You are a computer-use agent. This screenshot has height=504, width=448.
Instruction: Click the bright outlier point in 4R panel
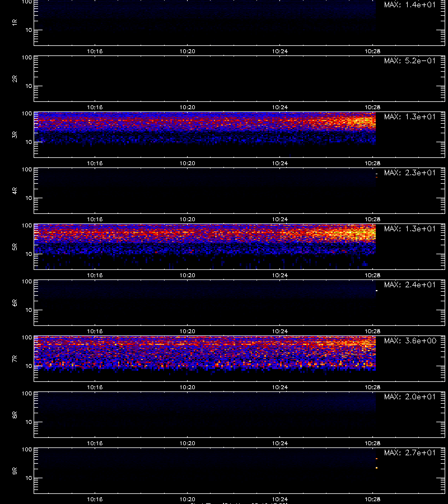point(377,174)
